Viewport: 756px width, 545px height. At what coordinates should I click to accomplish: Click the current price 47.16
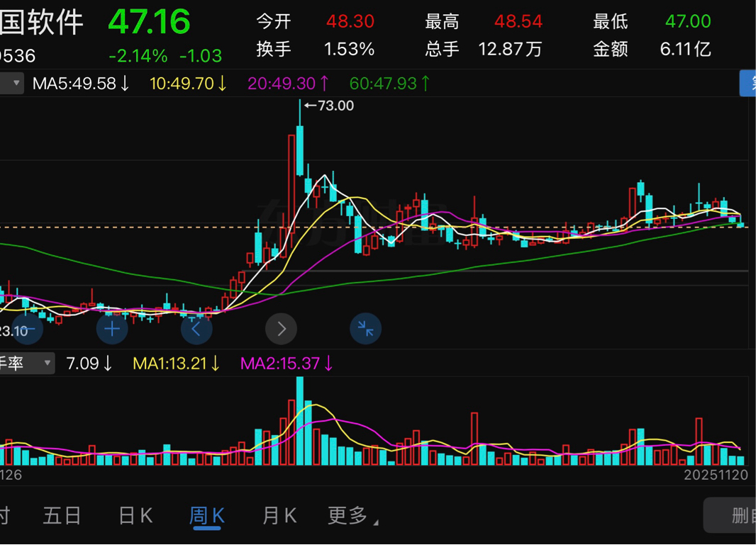click(149, 22)
